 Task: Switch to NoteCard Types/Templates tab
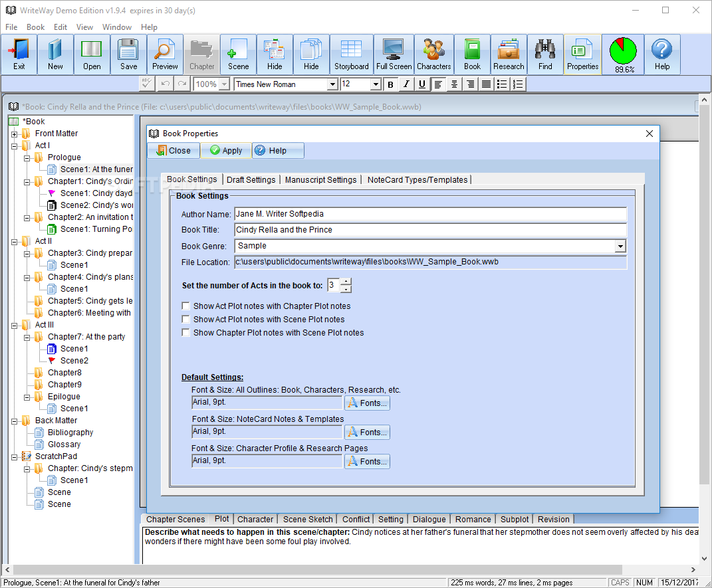417,179
